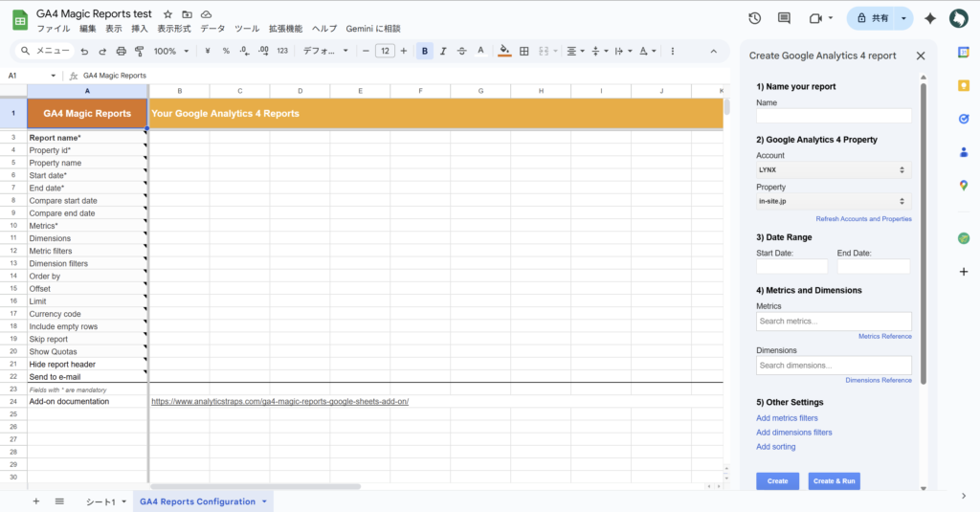980x512 pixels.
Task: Open the borders tool
Action: pos(523,51)
